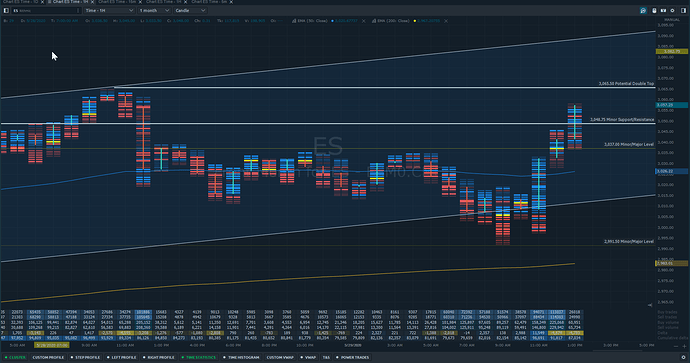Click the POWER TRADES button
The height and width of the screenshot is (363, 690).
point(353,357)
